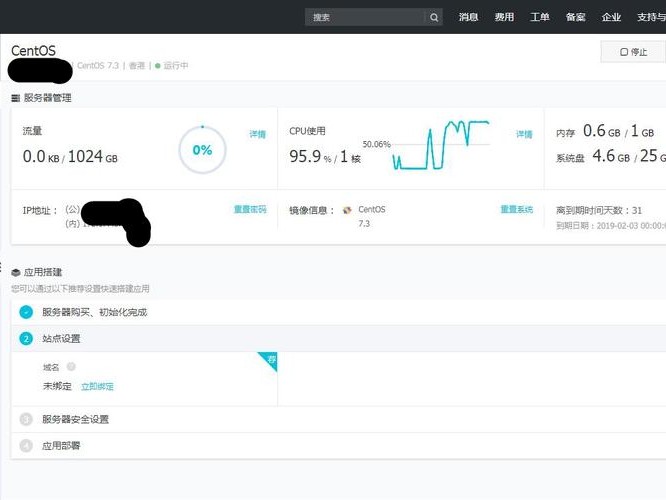Click the 0% traffic usage ring
The image size is (666, 500).
point(203,150)
